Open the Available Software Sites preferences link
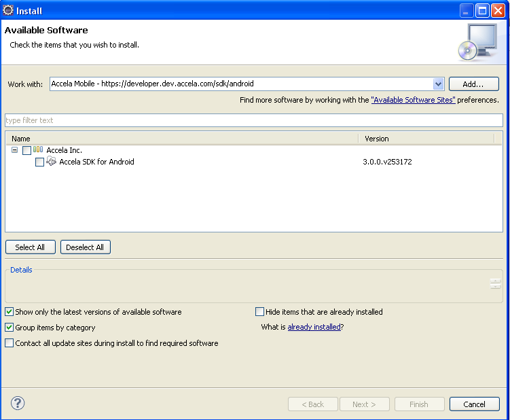Viewport: 510px width, 420px height. (413, 100)
